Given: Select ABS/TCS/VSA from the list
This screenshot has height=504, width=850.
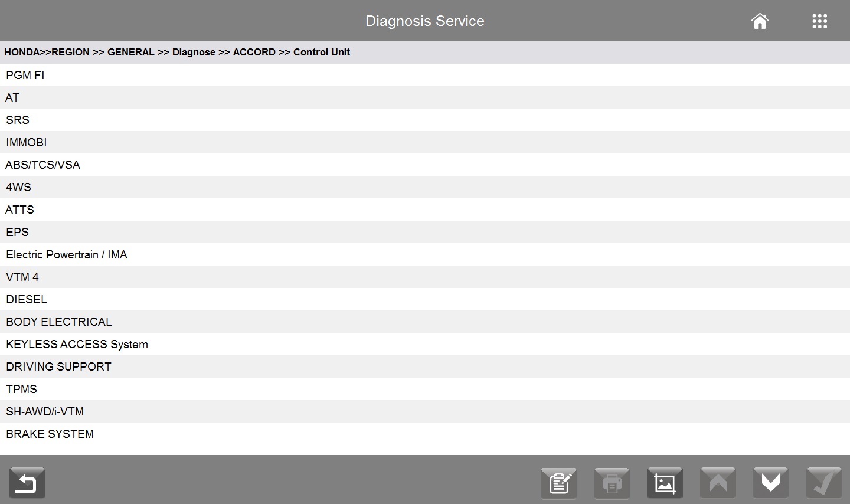Looking at the screenshot, I should tap(425, 165).
